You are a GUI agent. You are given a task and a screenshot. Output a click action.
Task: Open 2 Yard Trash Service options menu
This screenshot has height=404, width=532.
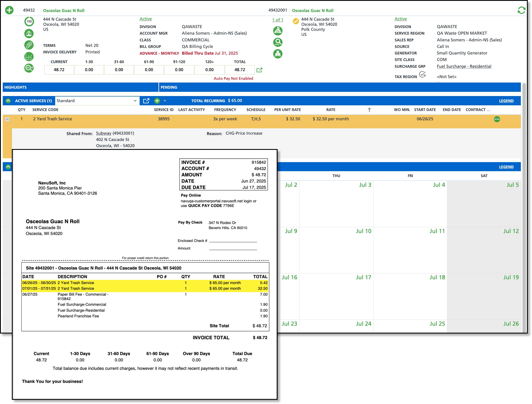point(497,119)
